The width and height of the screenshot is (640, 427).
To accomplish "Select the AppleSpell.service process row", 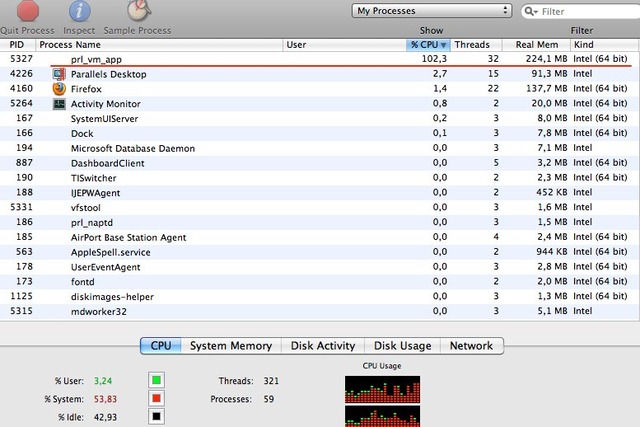I will point(320,252).
